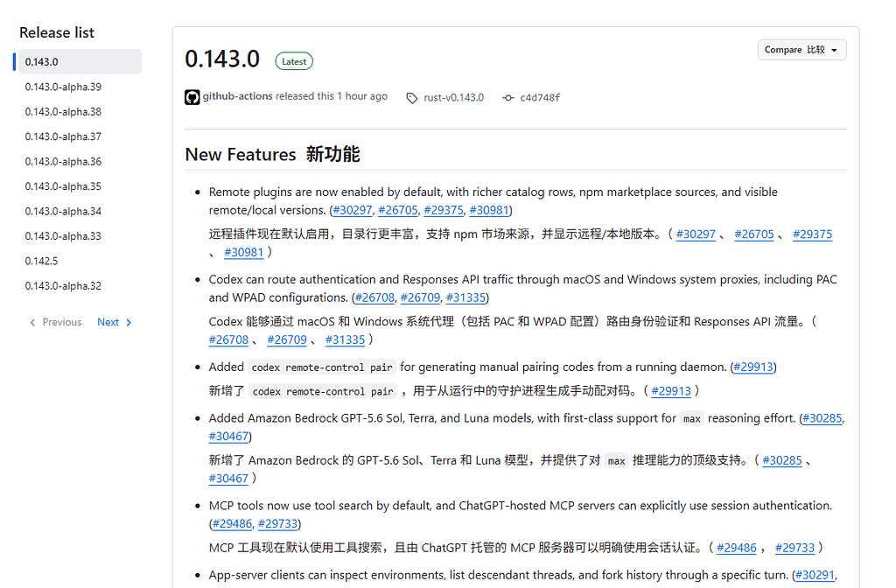Open #30297 in Chinese remote plugins line
This screenshot has height=588, width=896.
click(696, 234)
